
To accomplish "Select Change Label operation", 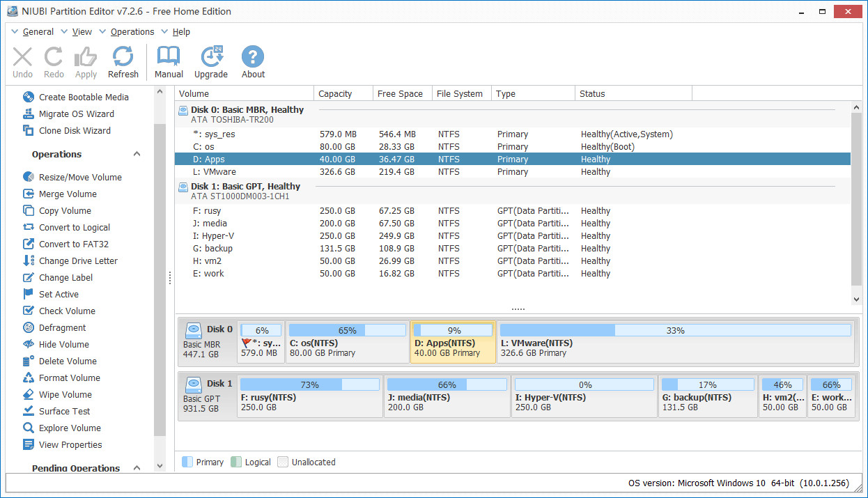I will click(58, 277).
